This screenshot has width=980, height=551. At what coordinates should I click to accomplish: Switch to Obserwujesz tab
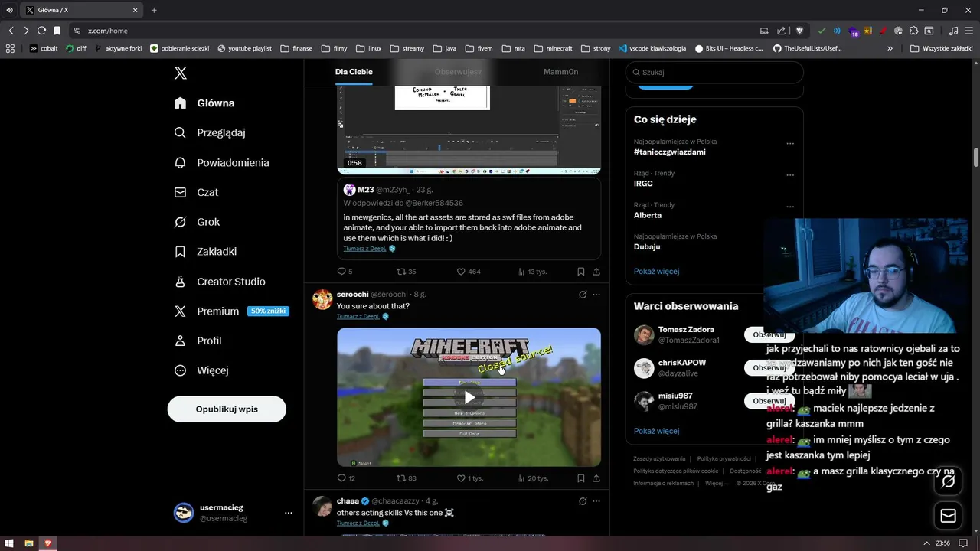458,72
